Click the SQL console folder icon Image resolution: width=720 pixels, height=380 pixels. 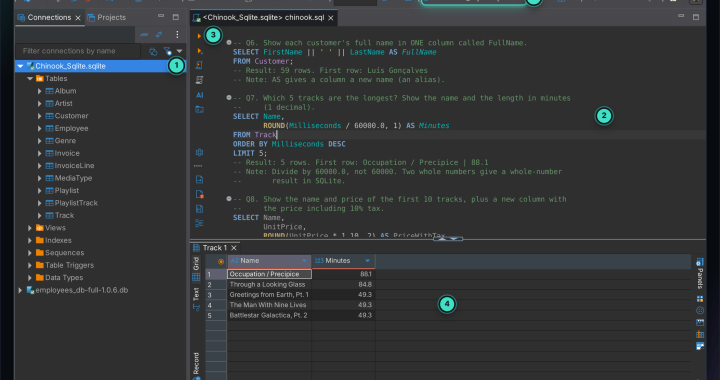199,109
